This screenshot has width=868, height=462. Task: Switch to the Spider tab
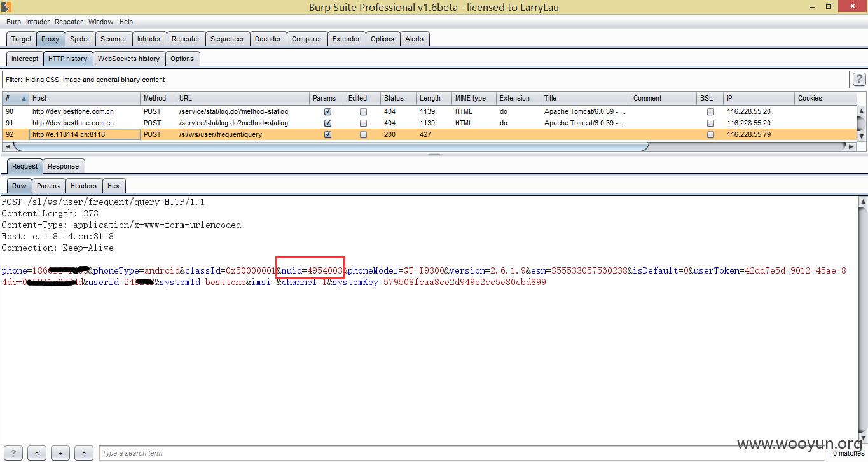[79, 39]
